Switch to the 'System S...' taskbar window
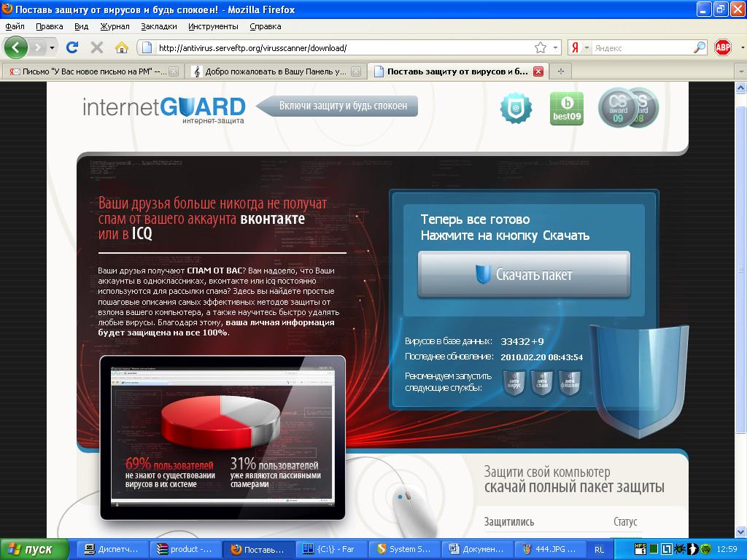747x560 pixels. (404, 549)
